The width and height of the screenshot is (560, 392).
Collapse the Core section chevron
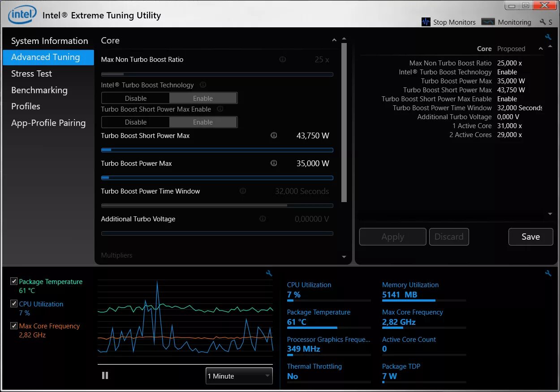tap(334, 40)
